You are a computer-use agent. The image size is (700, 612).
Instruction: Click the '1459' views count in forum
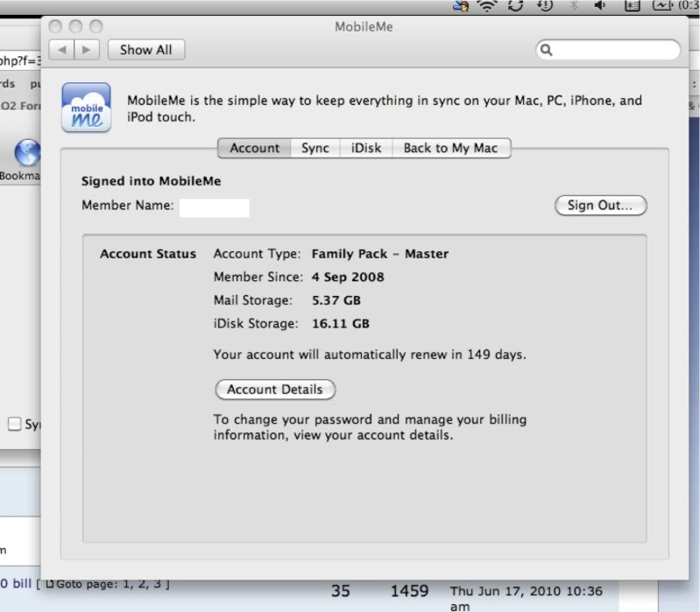(x=409, y=592)
